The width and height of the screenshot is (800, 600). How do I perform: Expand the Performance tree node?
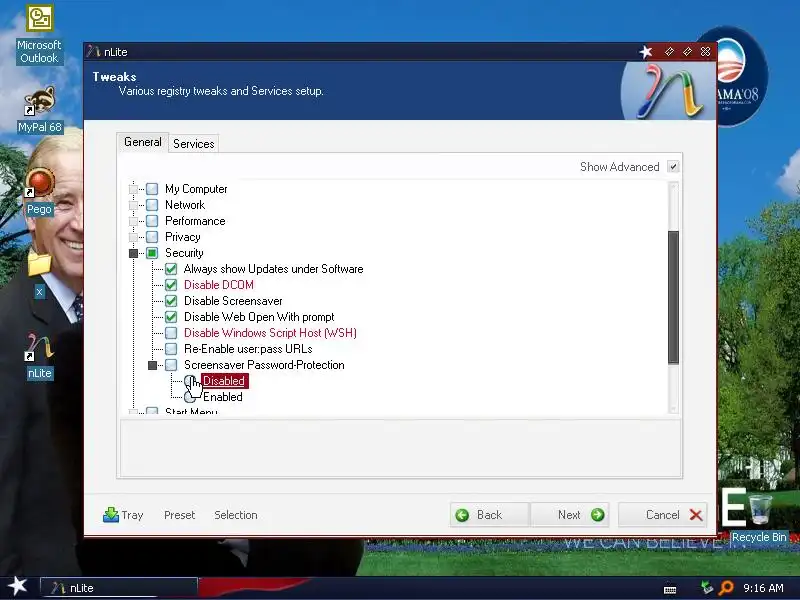click(x=133, y=221)
